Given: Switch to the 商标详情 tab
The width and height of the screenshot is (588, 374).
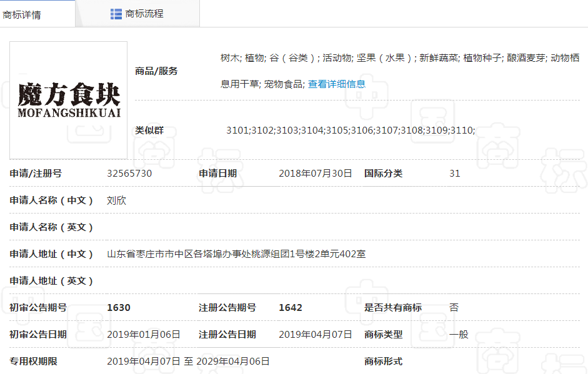Looking at the screenshot, I should click(22, 14).
